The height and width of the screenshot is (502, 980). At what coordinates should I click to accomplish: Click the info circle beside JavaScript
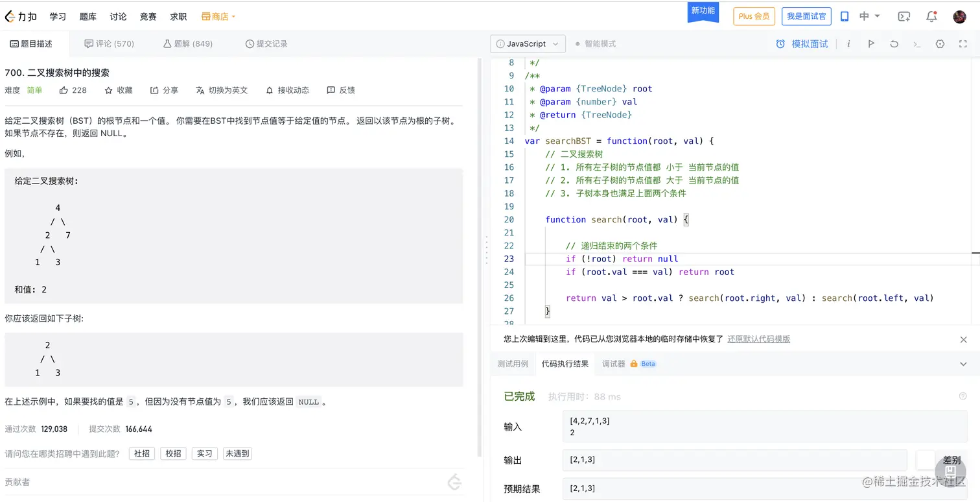[500, 43]
